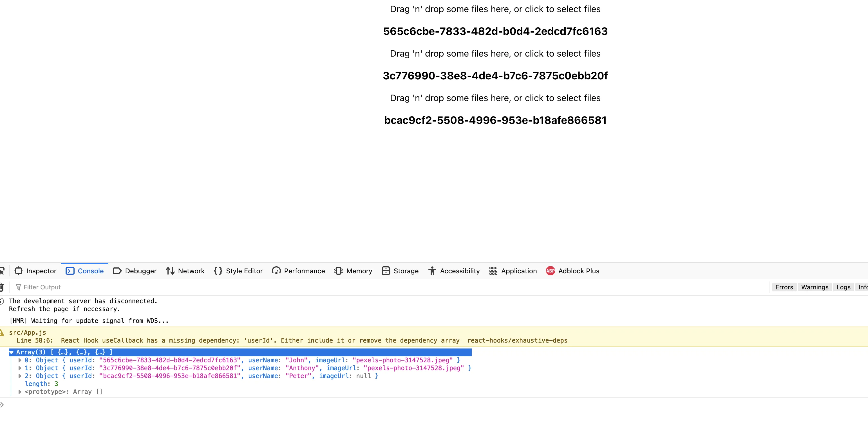Screen dimensions: 868x438
Task: Click the Debugger panel icon
Action: click(x=117, y=271)
